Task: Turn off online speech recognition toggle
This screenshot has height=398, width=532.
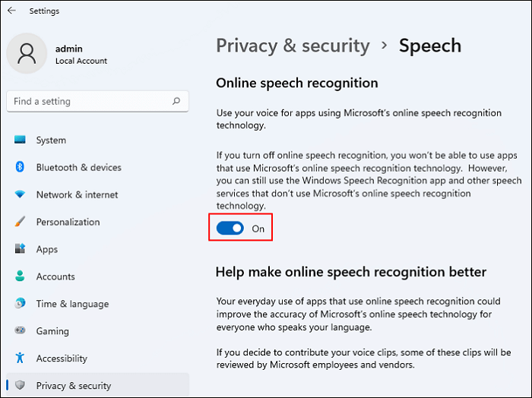Action: [x=230, y=228]
